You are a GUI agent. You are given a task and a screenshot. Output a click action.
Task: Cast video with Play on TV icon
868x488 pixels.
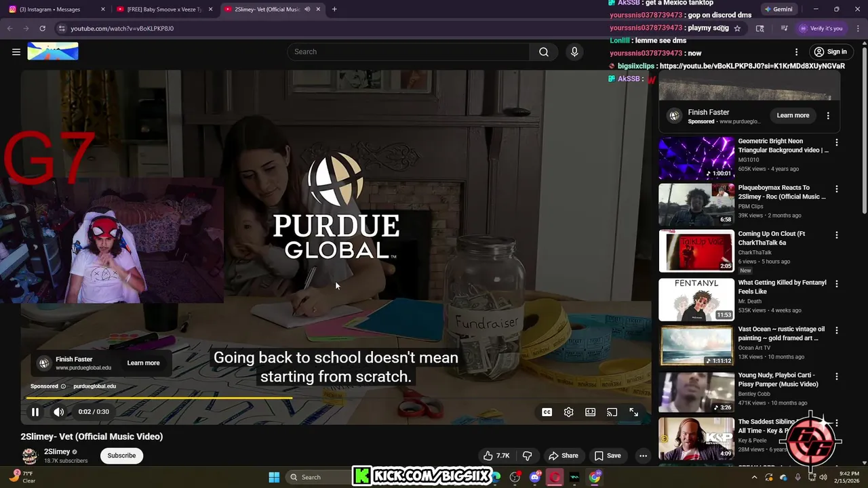[612, 412]
